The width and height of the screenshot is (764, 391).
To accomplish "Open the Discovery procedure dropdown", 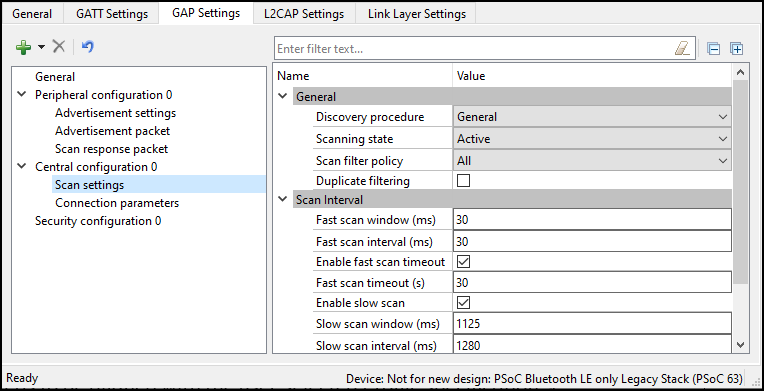I will (592, 117).
